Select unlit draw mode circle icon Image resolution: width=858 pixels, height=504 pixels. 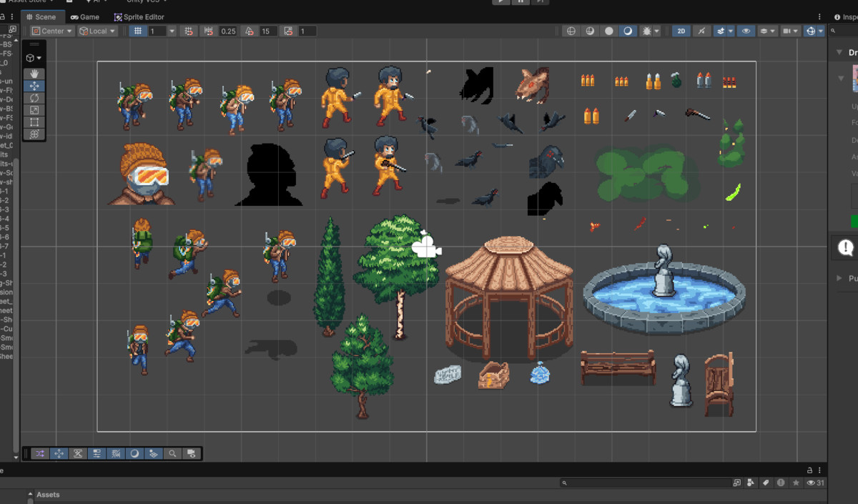click(x=609, y=31)
